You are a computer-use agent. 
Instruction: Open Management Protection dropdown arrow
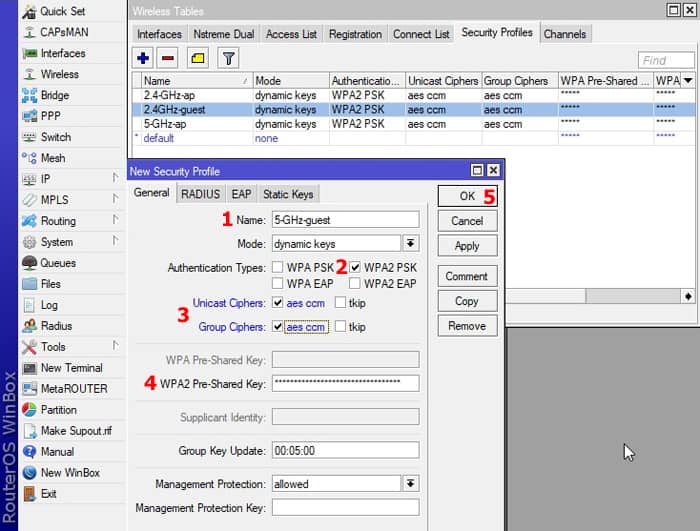pos(410,483)
